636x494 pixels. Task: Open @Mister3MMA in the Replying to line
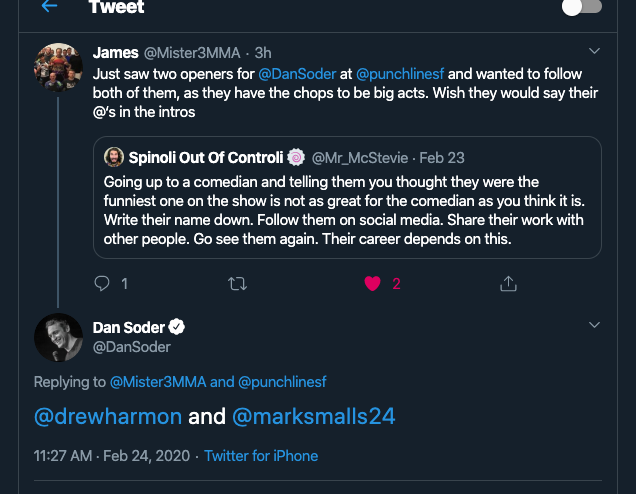pyautogui.click(x=158, y=382)
